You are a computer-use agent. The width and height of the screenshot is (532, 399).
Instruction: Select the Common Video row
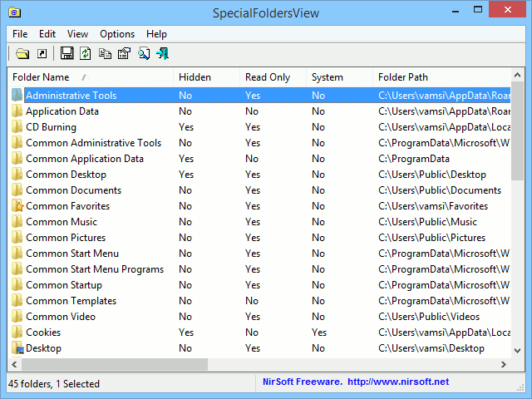coord(259,317)
